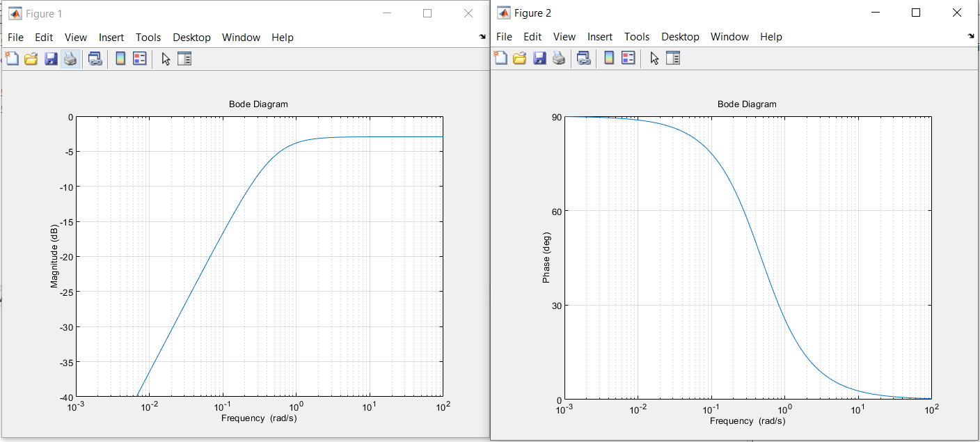Open the Help menu in Figure 2
This screenshot has width=980, height=442.
pos(771,36)
